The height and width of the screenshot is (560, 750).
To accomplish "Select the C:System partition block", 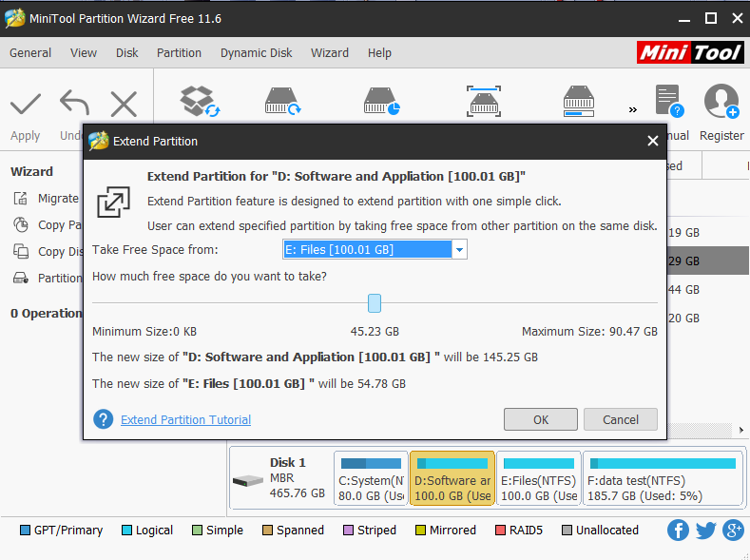I will pyautogui.click(x=371, y=477).
